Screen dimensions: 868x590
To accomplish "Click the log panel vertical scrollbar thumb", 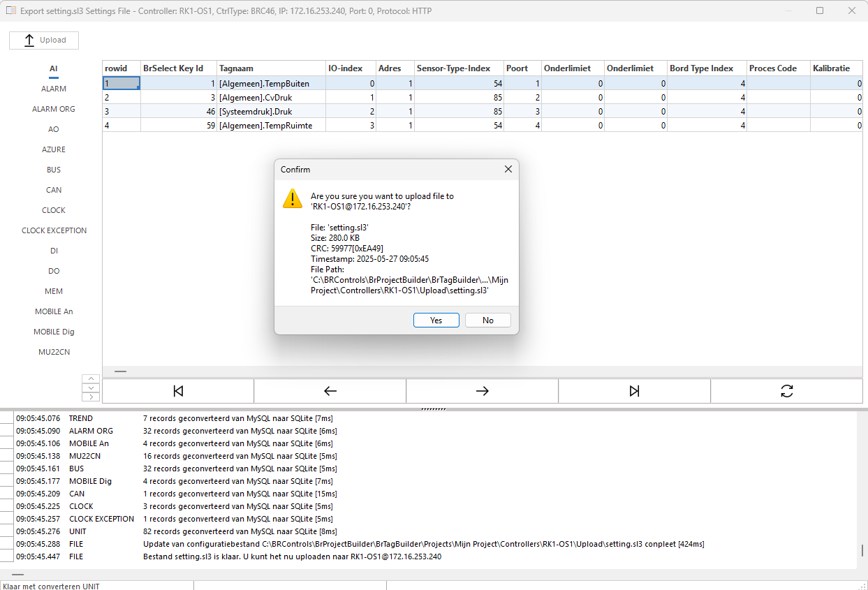I will [x=862, y=550].
